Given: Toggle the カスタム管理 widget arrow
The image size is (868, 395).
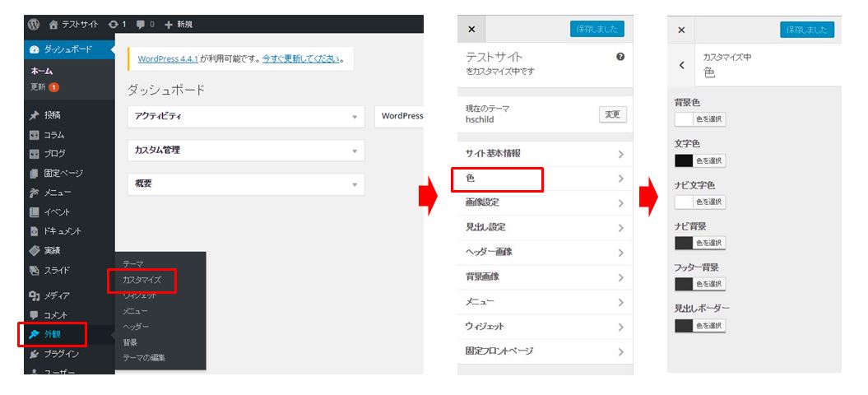Looking at the screenshot, I should [x=355, y=151].
